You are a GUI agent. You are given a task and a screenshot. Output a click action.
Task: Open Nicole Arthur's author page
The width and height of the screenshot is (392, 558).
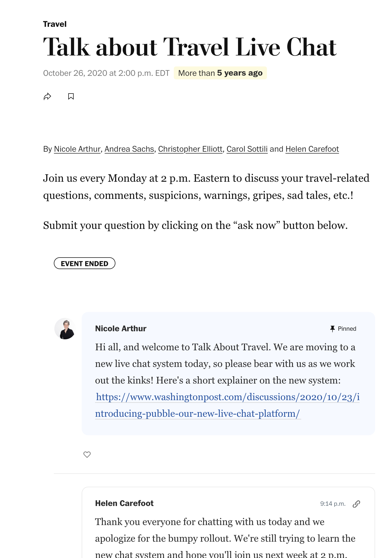pos(77,149)
